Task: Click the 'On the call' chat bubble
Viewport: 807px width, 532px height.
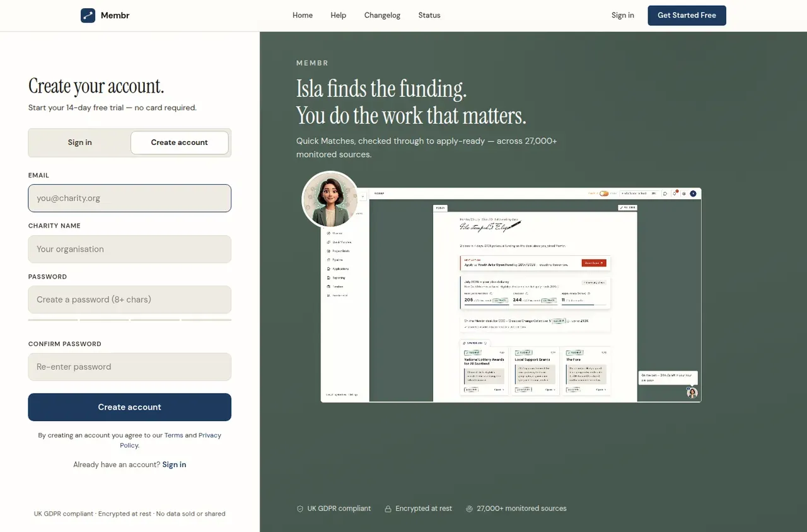Action: click(668, 378)
